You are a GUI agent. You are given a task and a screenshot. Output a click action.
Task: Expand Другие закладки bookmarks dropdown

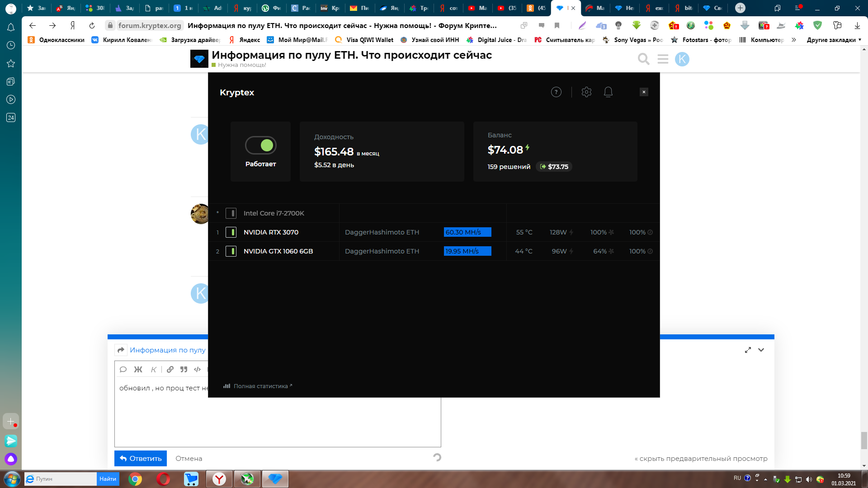[834, 40]
